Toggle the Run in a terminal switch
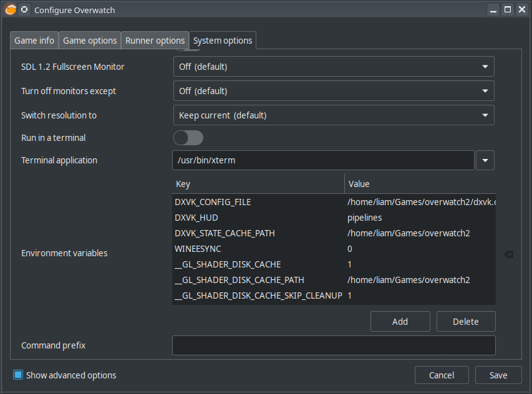The height and width of the screenshot is (394, 532). pyautogui.click(x=188, y=138)
